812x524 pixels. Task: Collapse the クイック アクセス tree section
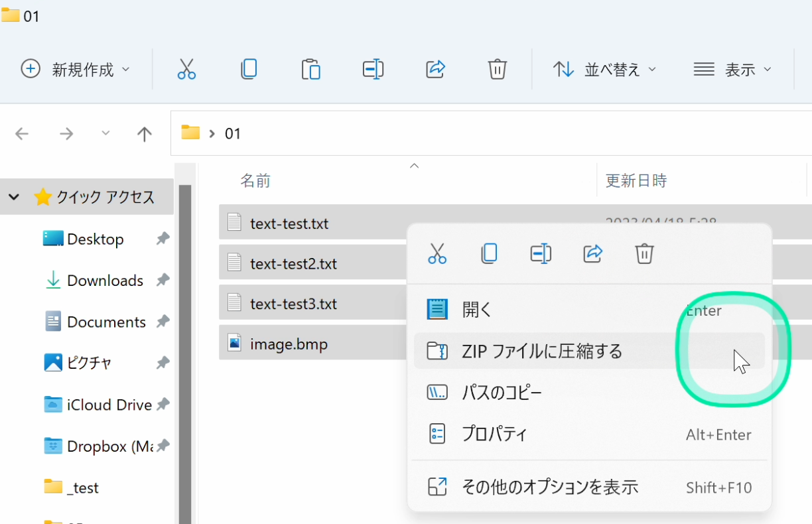(14, 197)
